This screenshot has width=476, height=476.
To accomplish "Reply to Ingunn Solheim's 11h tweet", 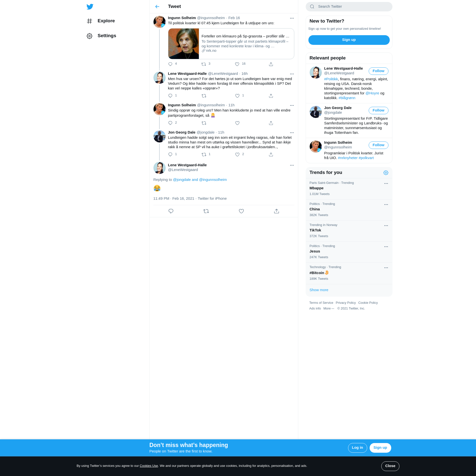I will (x=170, y=123).
